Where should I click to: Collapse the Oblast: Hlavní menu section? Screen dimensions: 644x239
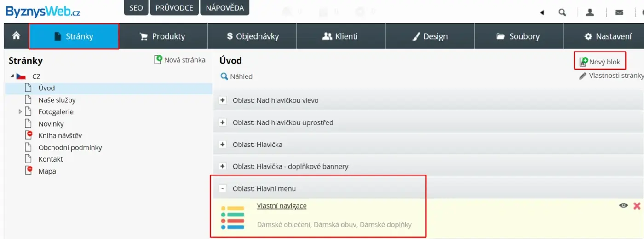[223, 188]
